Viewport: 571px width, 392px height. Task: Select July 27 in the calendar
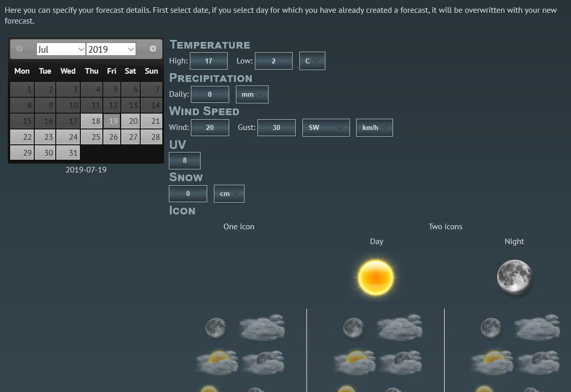pos(130,137)
